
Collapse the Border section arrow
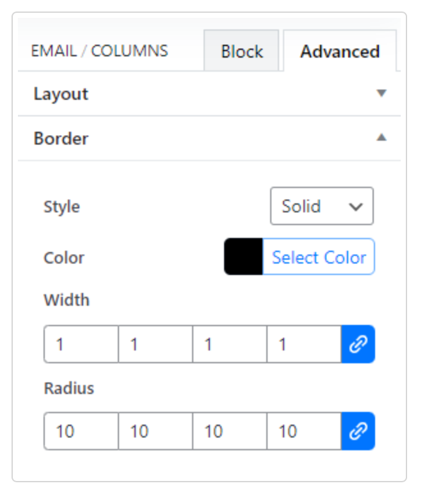pyautogui.click(x=382, y=138)
